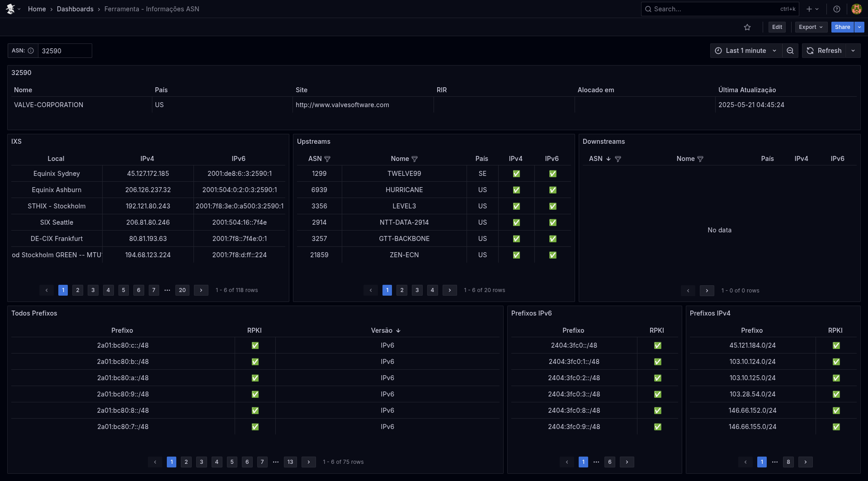868x481 pixels.
Task: Open the help question mark icon
Action: pyautogui.click(x=837, y=9)
